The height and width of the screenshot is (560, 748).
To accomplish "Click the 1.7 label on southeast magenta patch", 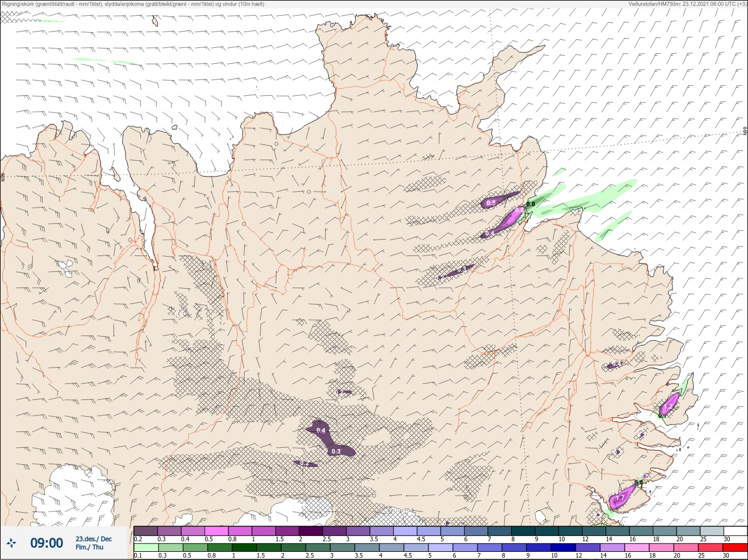I will 621,498.
